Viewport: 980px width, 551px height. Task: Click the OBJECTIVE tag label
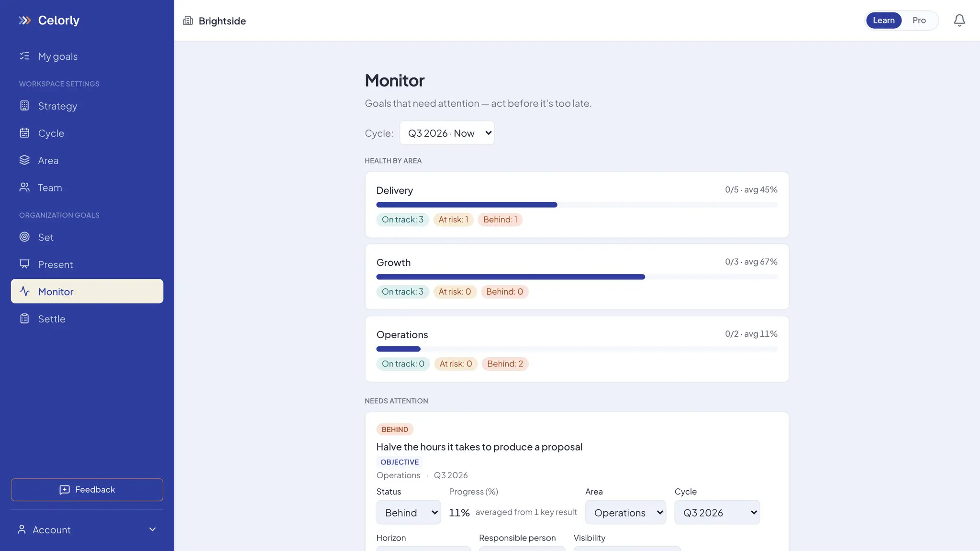coord(400,462)
